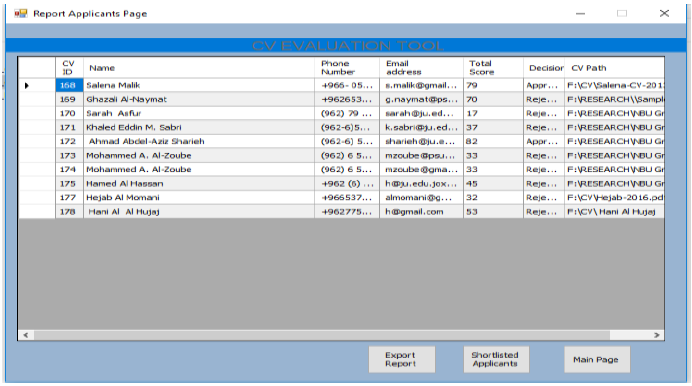Select the name Ahmad Abdel-Aziz Sharieh
This screenshot has width=692, height=386.
(x=199, y=142)
